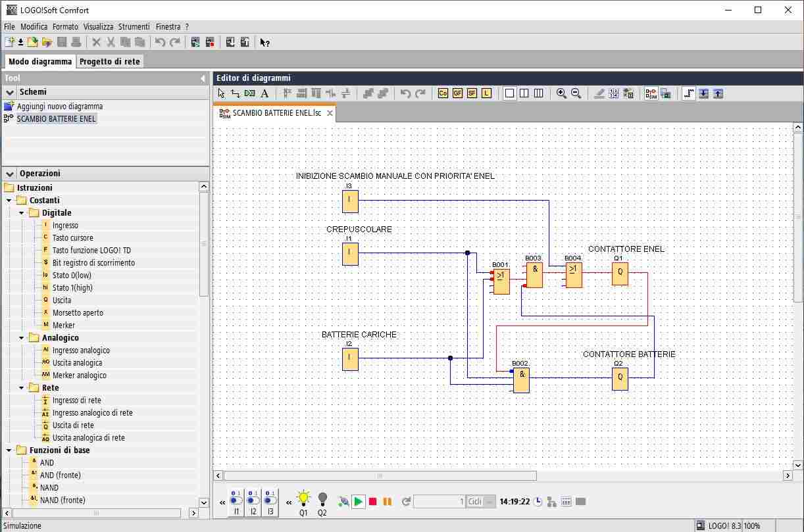Zoom out of the diagram
This screenshot has height=532, width=804.
point(576,93)
